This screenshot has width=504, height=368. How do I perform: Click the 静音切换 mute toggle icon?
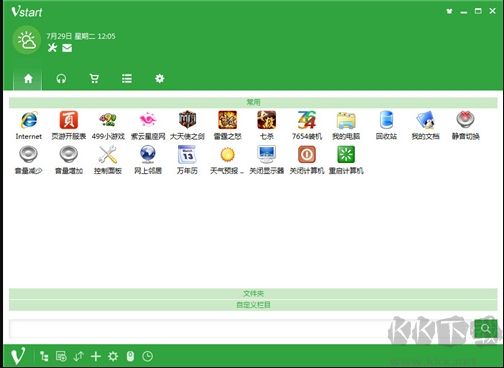click(x=465, y=120)
